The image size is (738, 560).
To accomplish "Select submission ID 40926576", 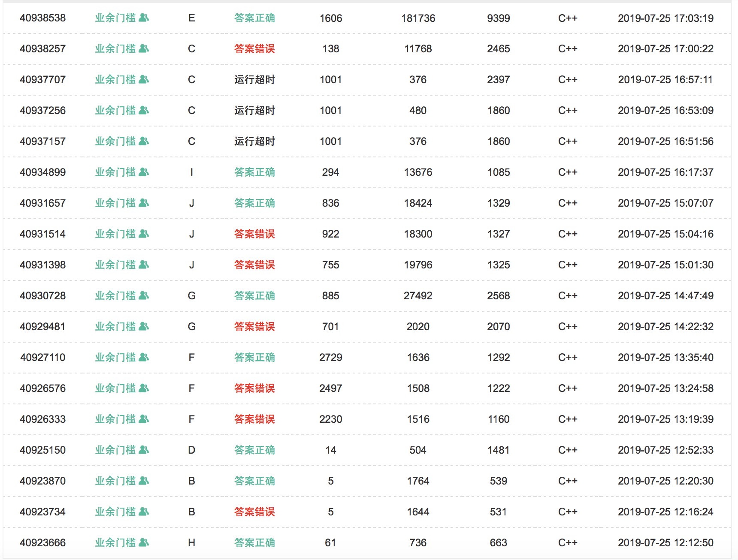I will coord(43,388).
